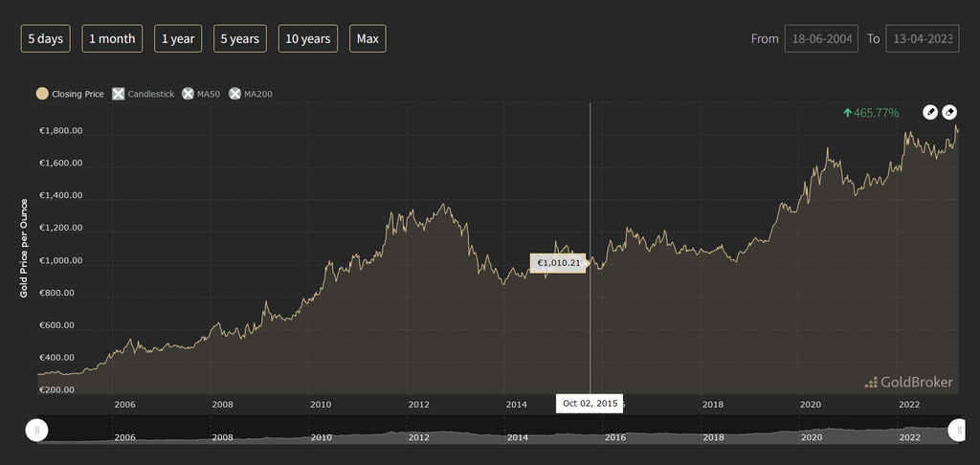The image size is (980, 465).
Task: Click the right range slider handle
Action: (x=956, y=431)
